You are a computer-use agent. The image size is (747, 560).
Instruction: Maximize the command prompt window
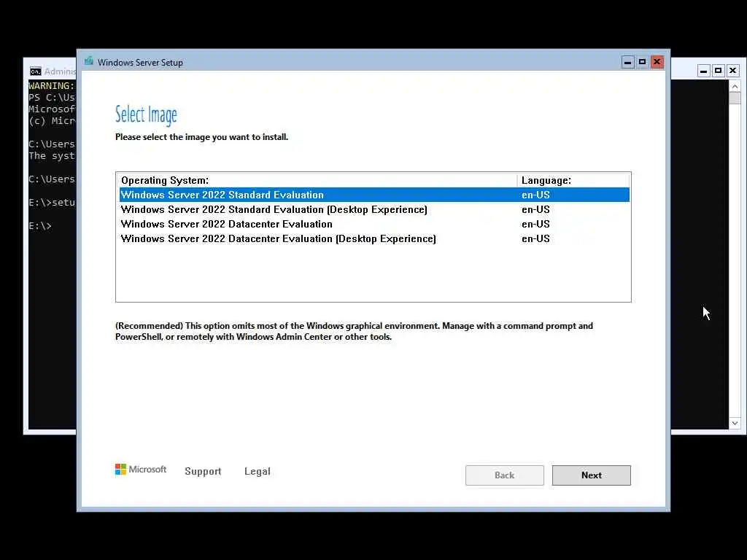tap(718, 71)
